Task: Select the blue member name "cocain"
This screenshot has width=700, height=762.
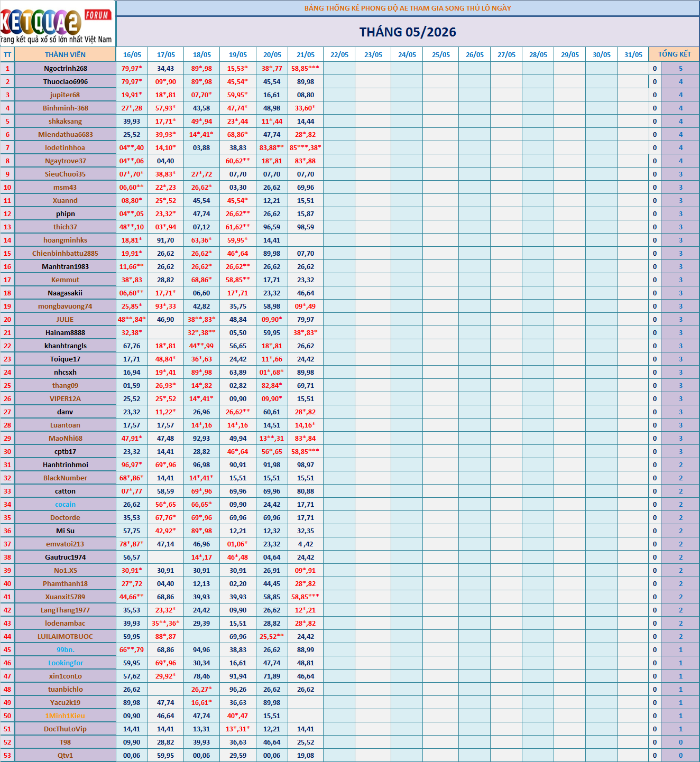Action: tap(65, 504)
